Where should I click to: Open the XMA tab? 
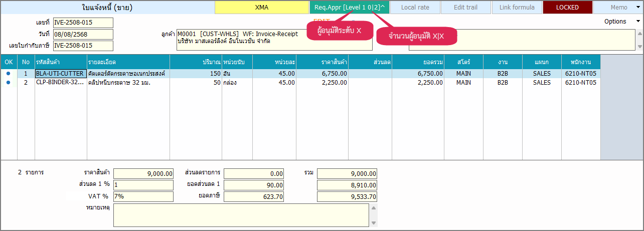[x=262, y=7]
